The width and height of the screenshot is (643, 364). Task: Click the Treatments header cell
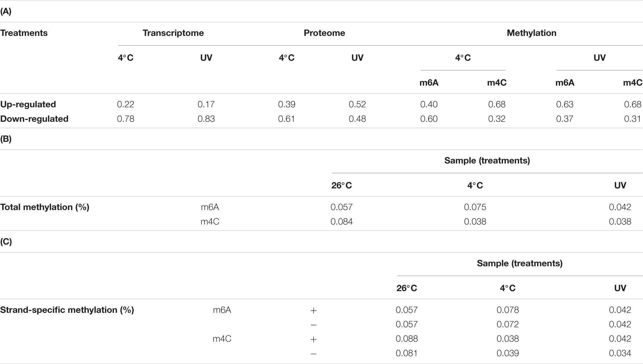[x=24, y=33]
